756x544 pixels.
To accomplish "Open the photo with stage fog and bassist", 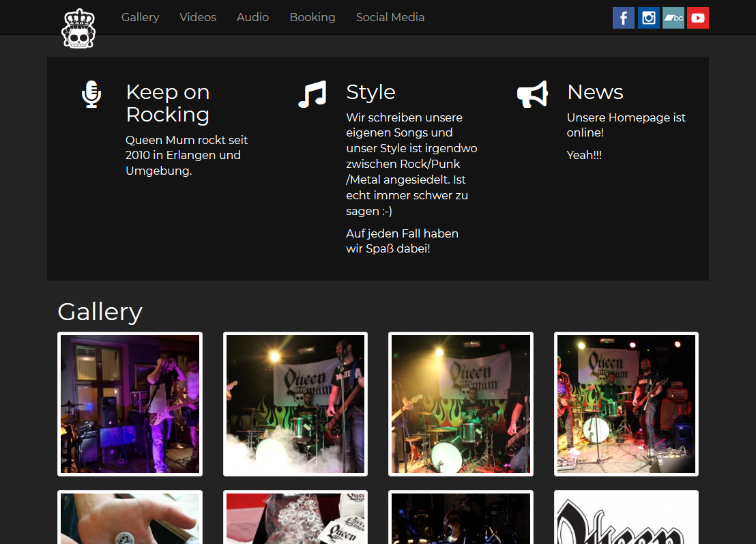I will 295,404.
